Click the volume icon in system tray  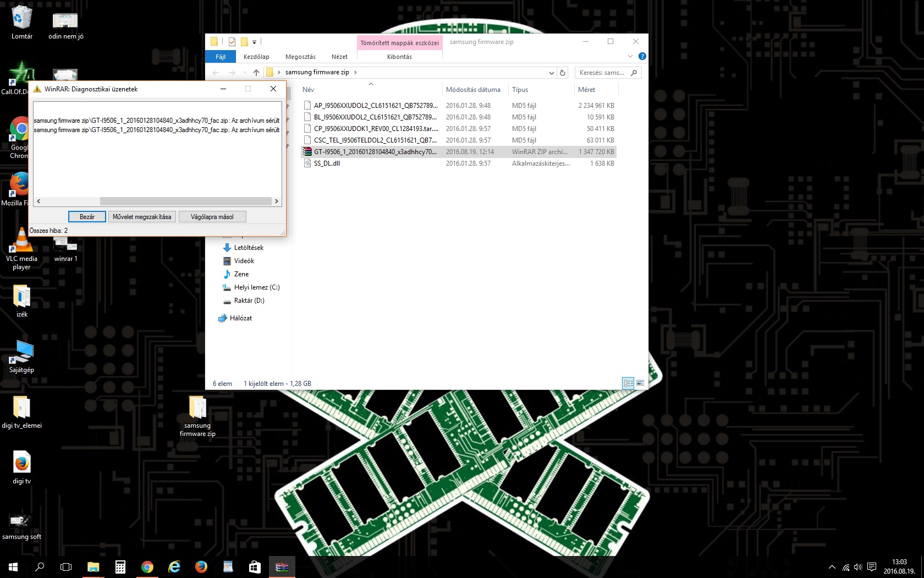[x=858, y=567]
